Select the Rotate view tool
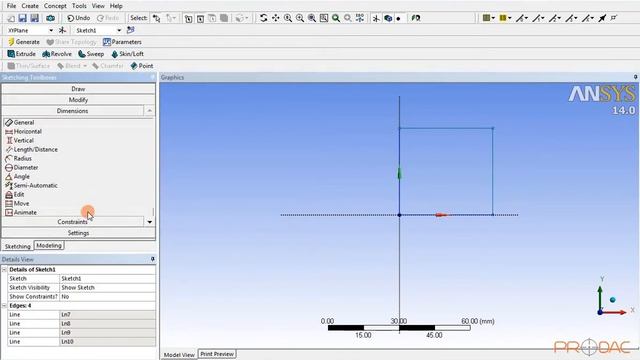 [x=264, y=18]
